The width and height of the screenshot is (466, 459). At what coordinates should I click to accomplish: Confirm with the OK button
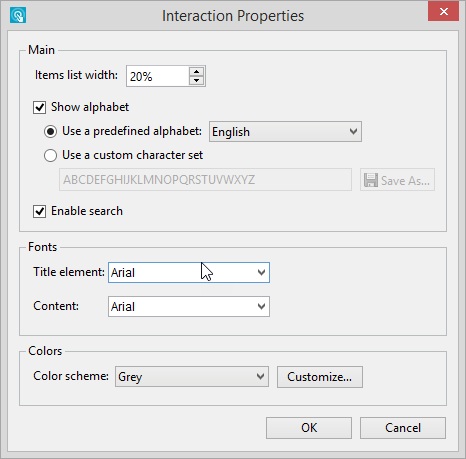click(x=309, y=428)
